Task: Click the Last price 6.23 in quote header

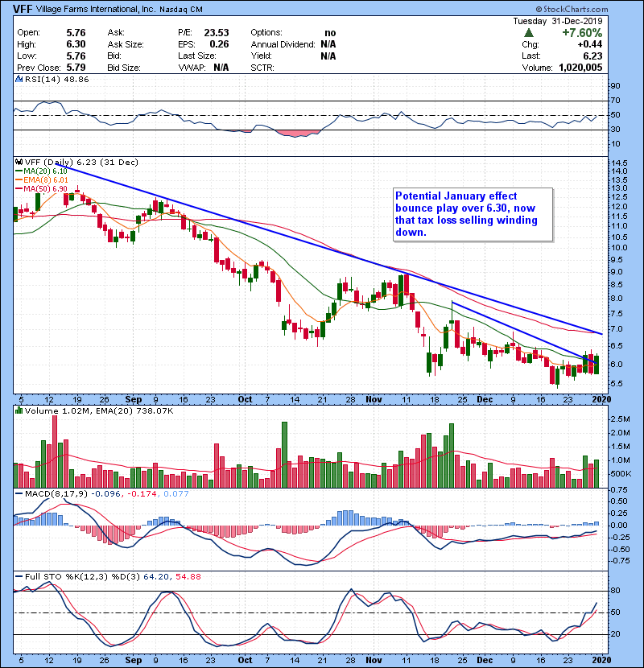Action: pyautogui.click(x=592, y=56)
